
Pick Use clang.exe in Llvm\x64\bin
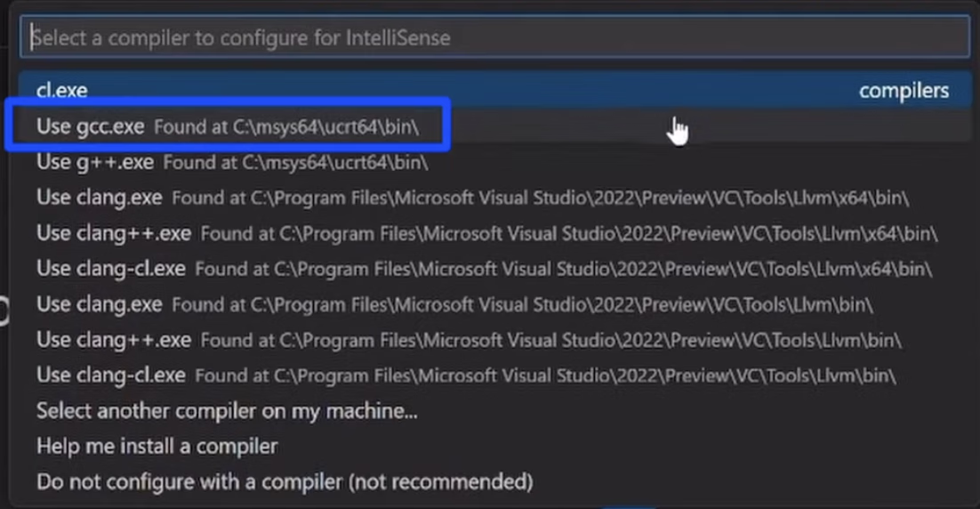coord(494,198)
